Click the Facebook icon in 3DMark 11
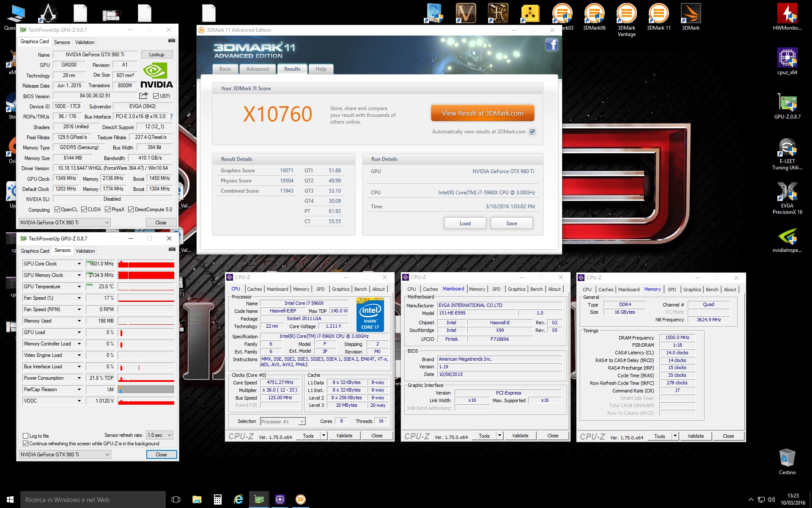The height and width of the screenshot is (508, 812). coord(551,45)
